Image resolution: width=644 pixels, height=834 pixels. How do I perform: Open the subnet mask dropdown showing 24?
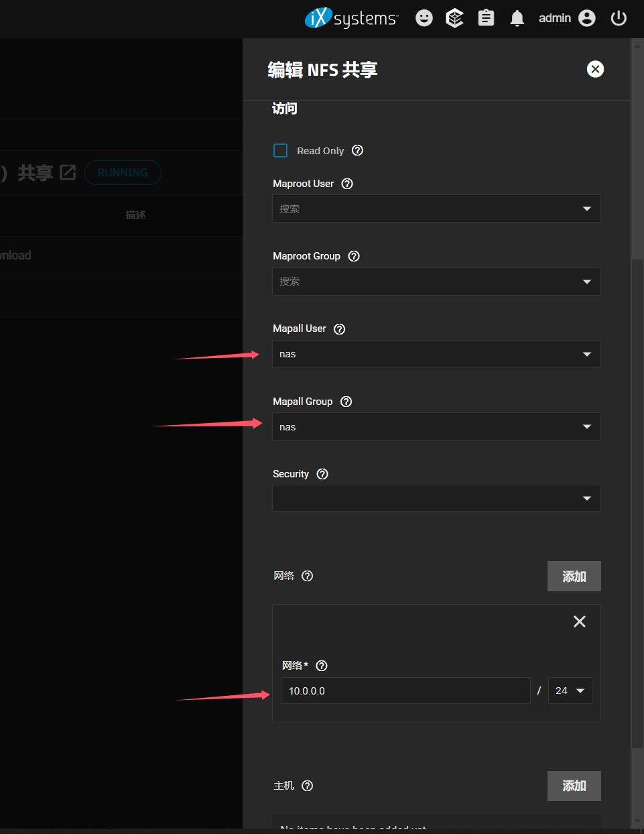point(570,691)
